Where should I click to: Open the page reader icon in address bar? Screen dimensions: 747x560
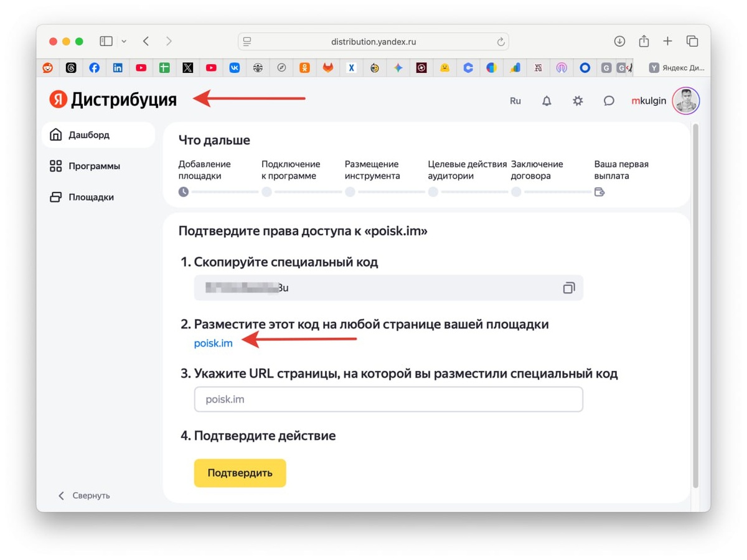tap(247, 42)
